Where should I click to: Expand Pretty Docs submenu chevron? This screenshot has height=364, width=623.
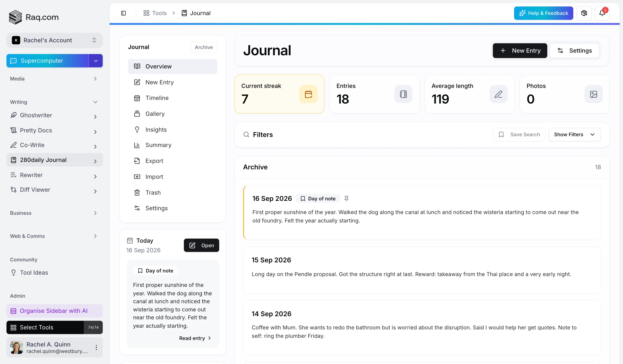(x=95, y=132)
